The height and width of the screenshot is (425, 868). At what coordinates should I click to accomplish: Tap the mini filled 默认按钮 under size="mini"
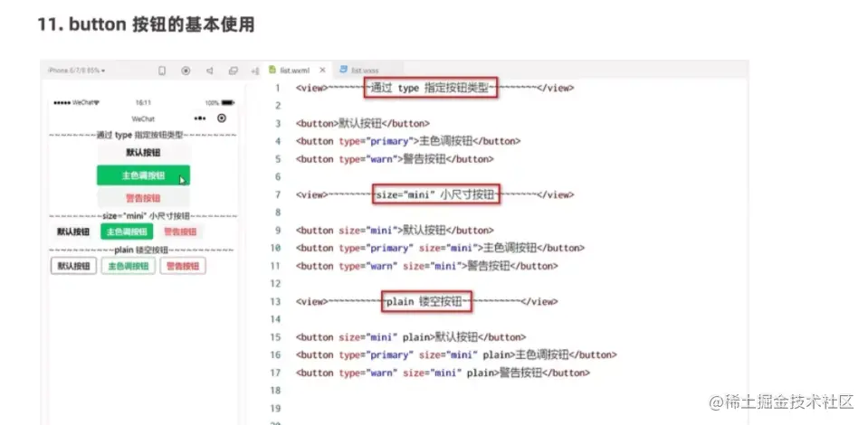(73, 231)
